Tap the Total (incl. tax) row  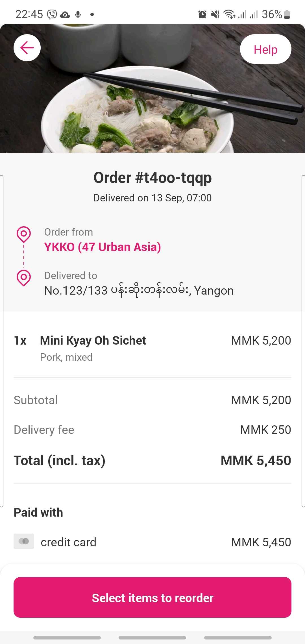pos(152,460)
